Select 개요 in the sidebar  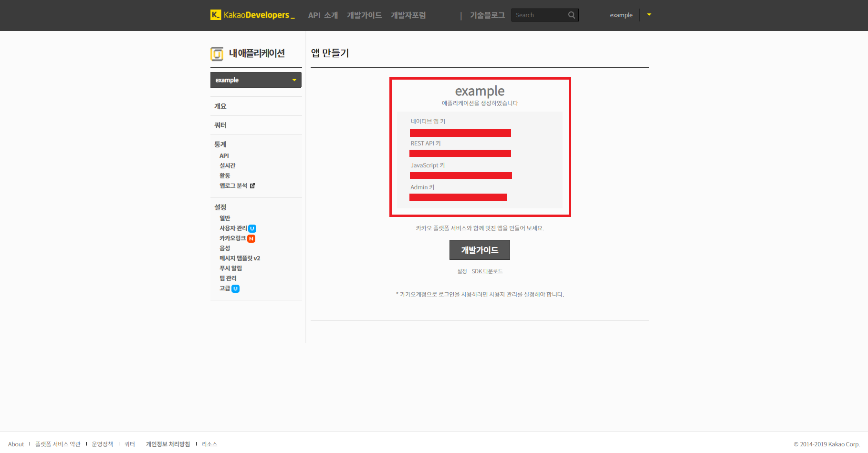[220, 106]
